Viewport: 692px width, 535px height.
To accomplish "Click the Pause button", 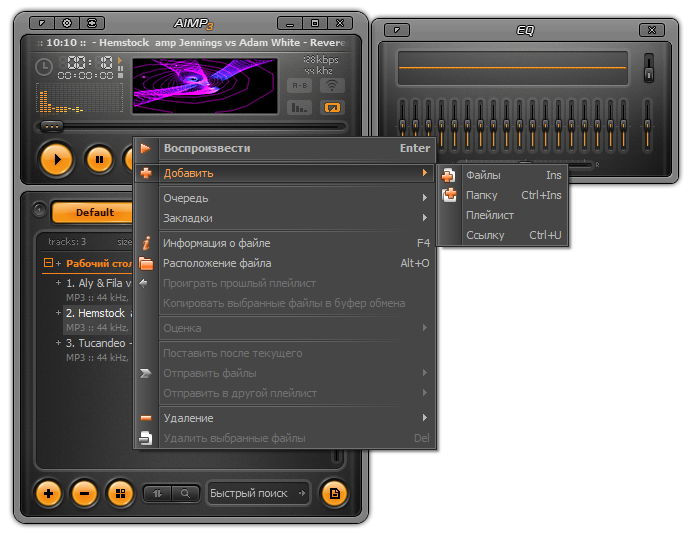I will pos(99,159).
